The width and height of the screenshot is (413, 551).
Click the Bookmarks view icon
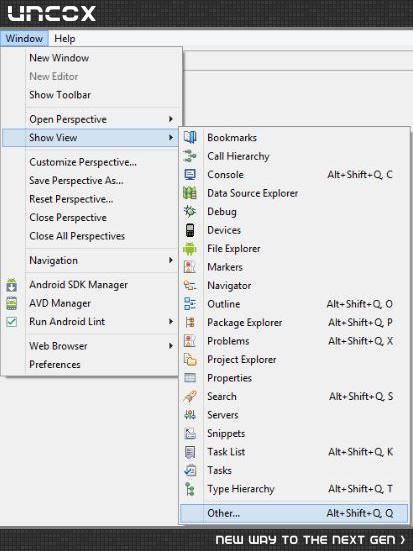[x=190, y=137]
